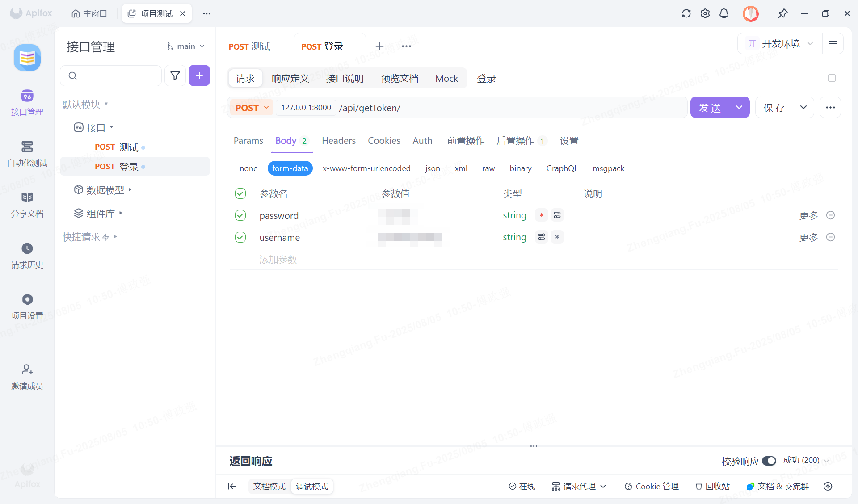Viewport: 858px width, 504px height.
Task: Open the notification bell in the title bar
Action: 724,13
